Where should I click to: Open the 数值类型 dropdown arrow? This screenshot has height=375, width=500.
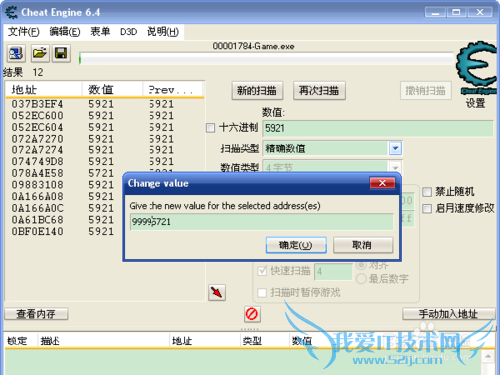point(395,167)
